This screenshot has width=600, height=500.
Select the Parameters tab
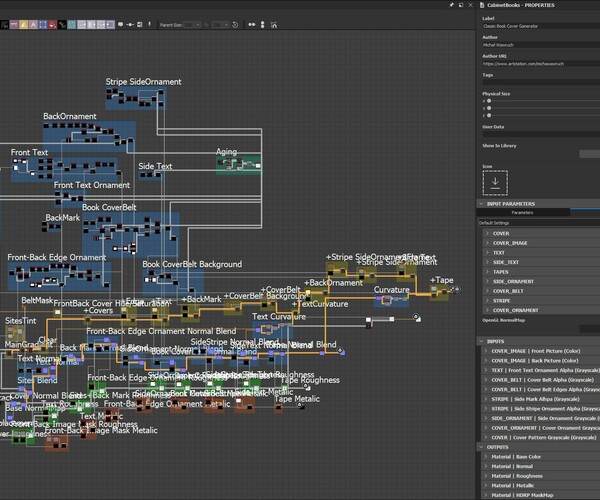pos(523,212)
